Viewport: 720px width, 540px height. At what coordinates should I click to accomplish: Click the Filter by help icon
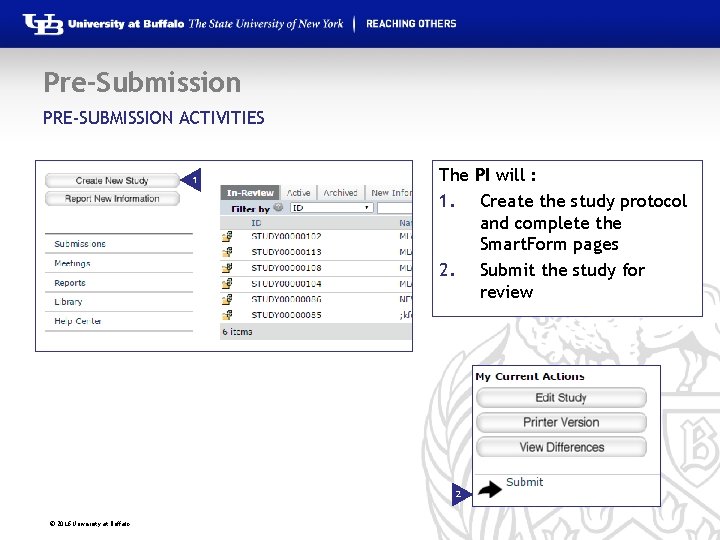tap(278, 207)
